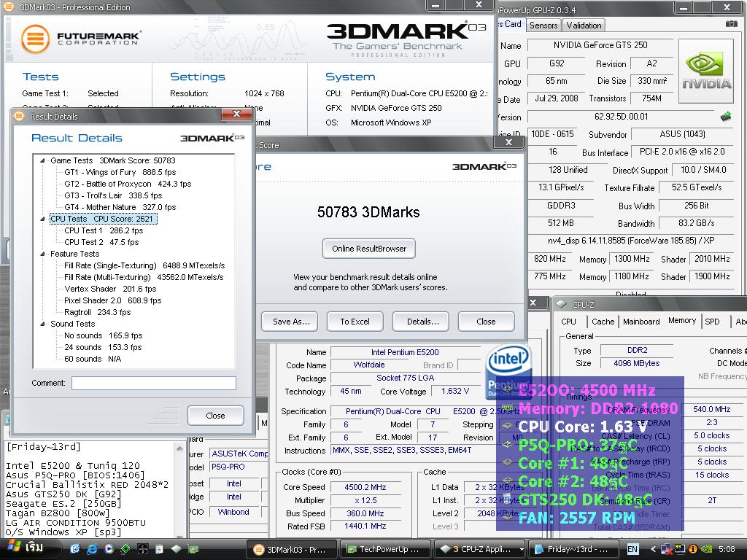
Task: Open the green chip quick launch icon
Action: pos(125,549)
